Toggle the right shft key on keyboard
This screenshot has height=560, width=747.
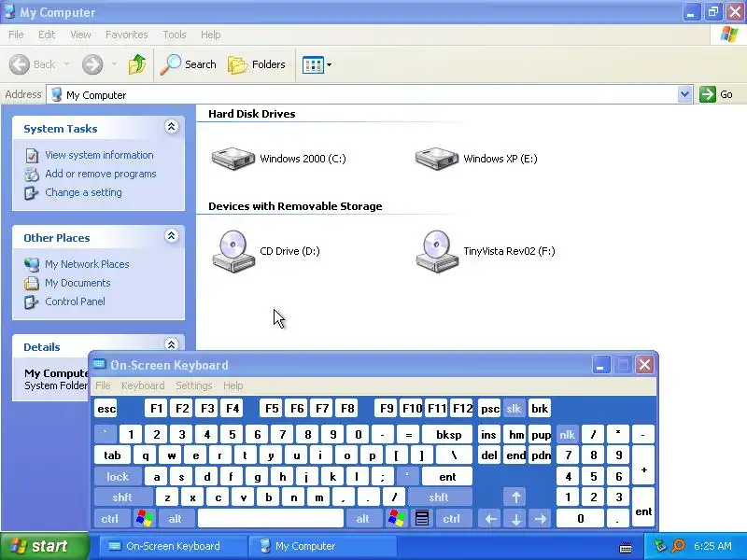(x=439, y=497)
